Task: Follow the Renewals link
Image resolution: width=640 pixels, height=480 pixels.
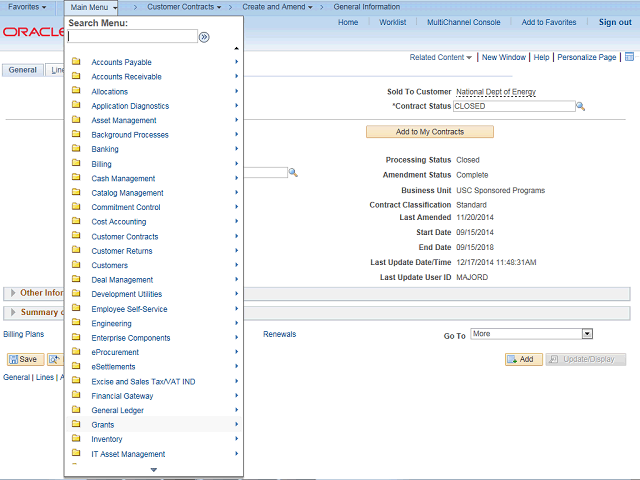Action: coord(279,334)
